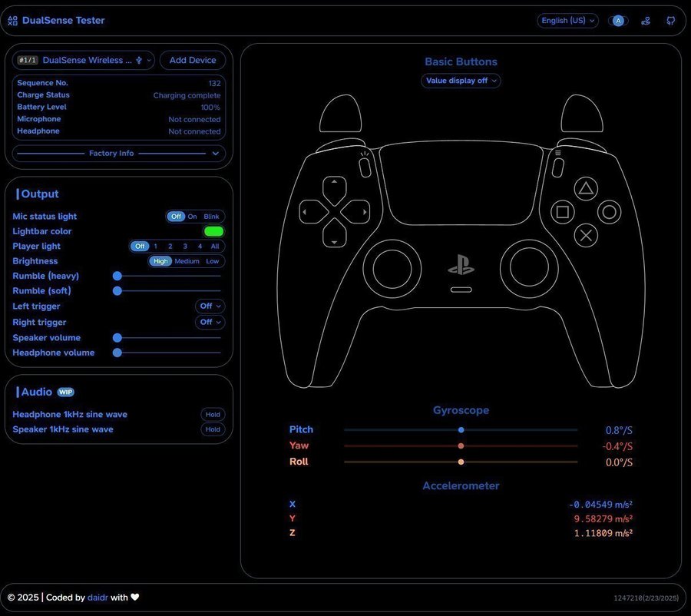The width and height of the screenshot is (691, 616).
Task: Set Mic status light to Blink
Action: [211, 217]
